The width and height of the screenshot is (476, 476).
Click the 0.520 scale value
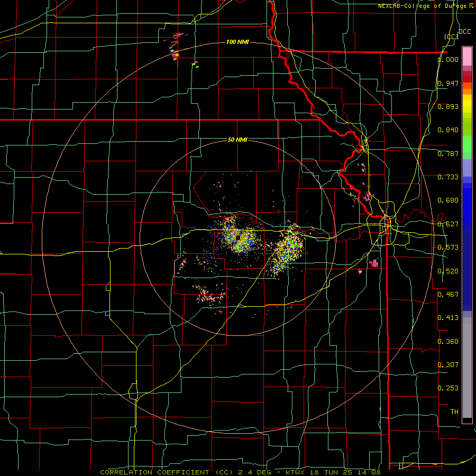point(448,271)
